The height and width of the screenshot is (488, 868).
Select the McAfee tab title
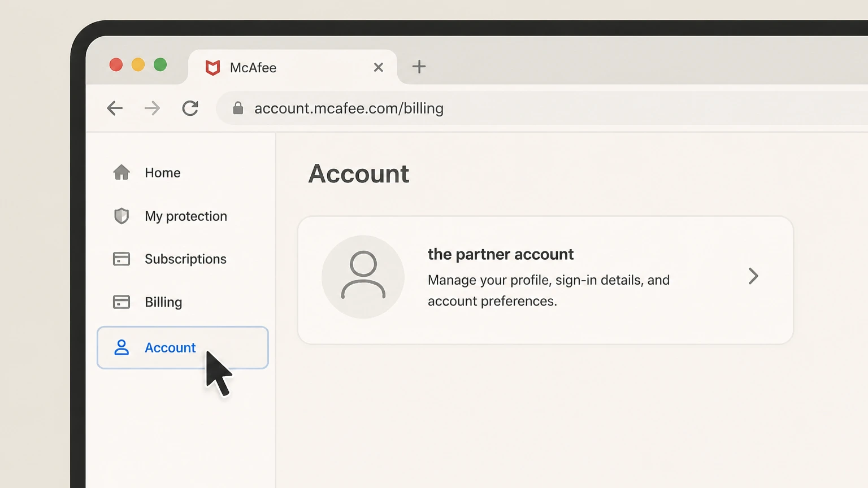click(x=253, y=68)
